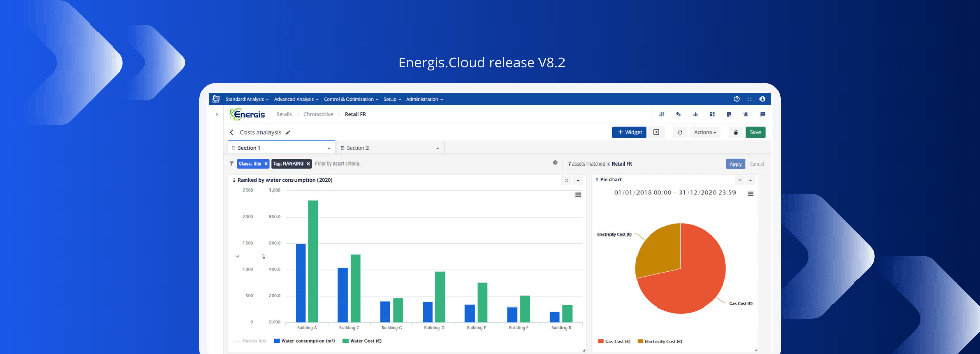Clear all filters circle icon

555,163
